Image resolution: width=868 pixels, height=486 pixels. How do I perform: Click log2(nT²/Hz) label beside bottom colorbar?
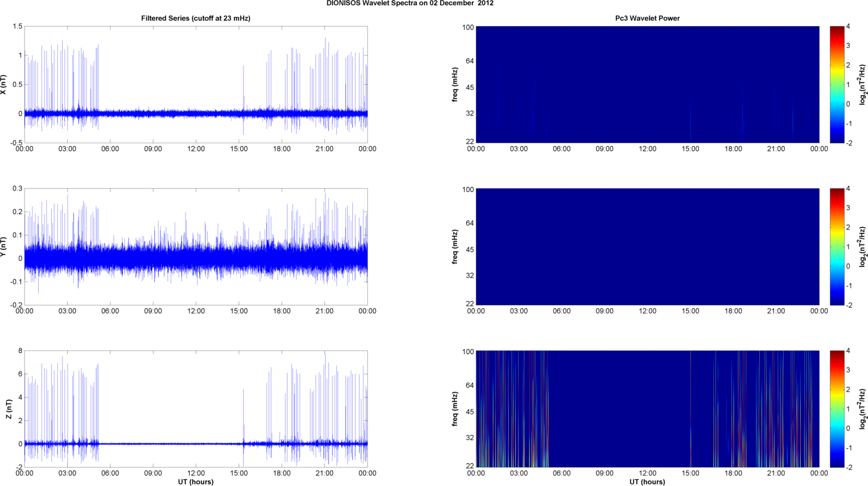click(x=863, y=409)
